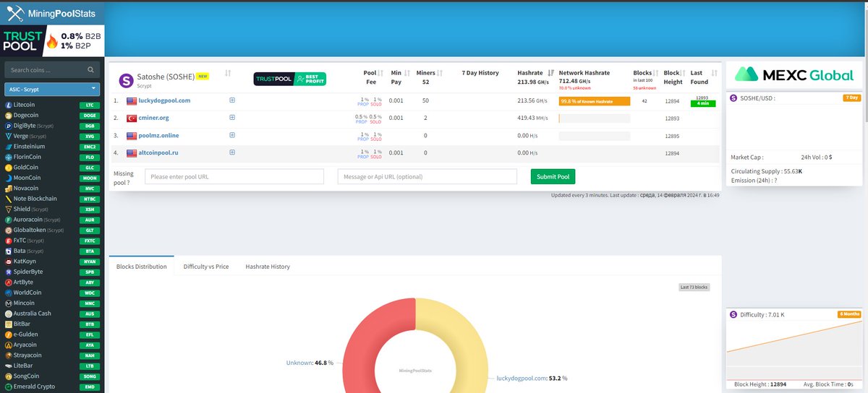Click the Last 73 blocks badge
Viewport: 868px width, 393px height.
694,288
